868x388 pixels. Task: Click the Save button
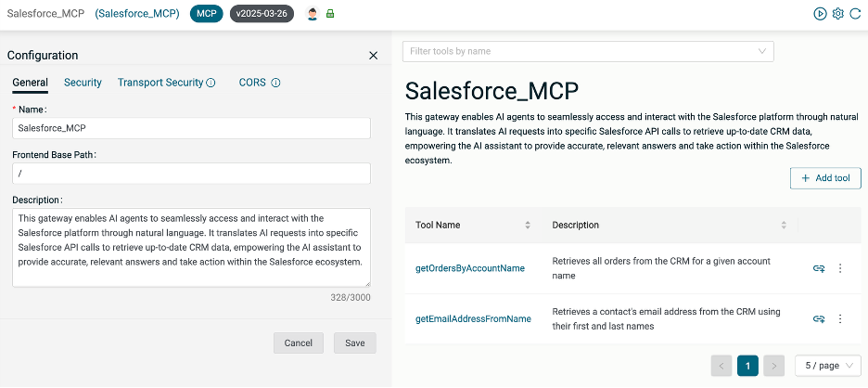354,343
